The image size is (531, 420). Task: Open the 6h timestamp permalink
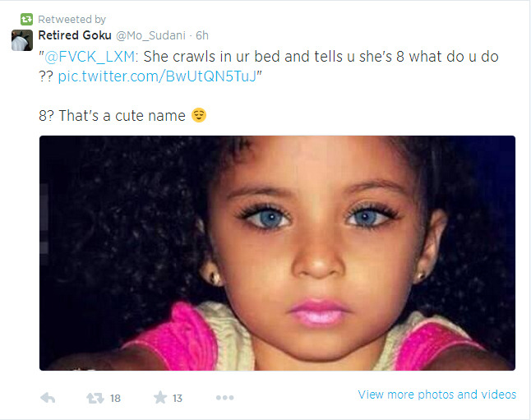tap(202, 35)
